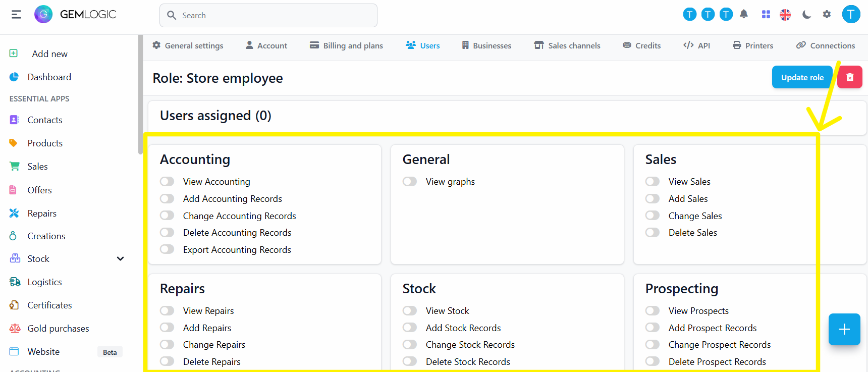Click Update role button
The width and height of the screenshot is (868, 372).
pos(802,77)
